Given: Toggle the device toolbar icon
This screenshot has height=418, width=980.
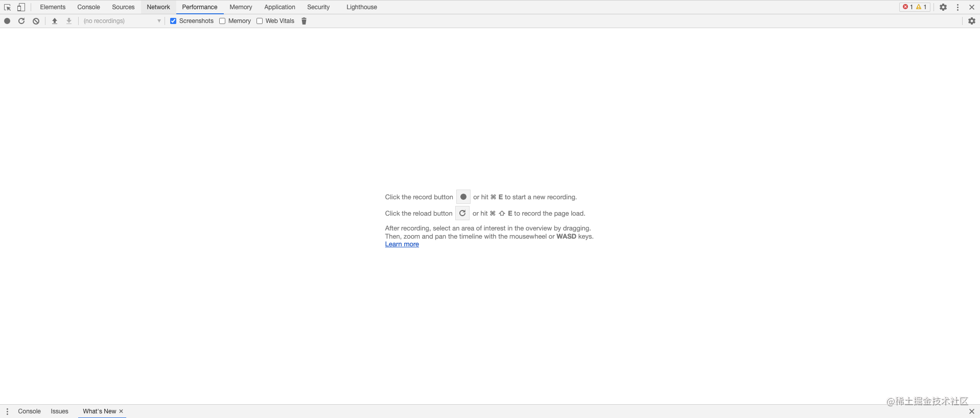Looking at the screenshot, I should [21, 7].
